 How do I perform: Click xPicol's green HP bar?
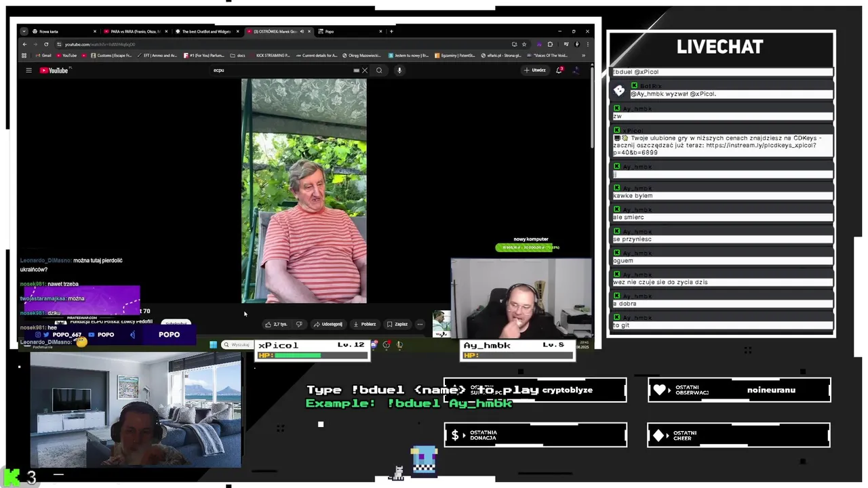pos(298,355)
